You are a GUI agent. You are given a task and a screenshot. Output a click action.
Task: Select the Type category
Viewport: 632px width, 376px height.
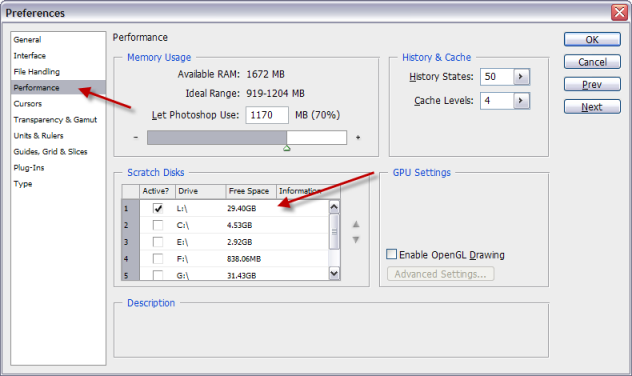click(23, 184)
